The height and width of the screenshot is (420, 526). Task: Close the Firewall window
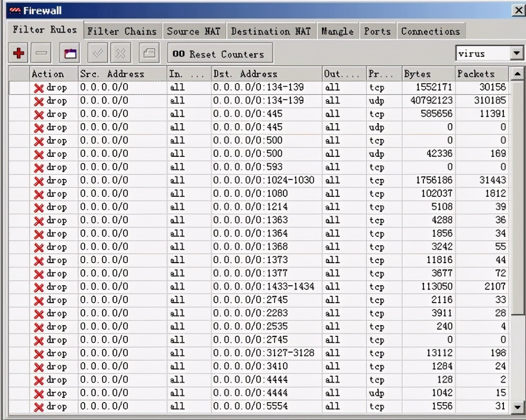click(518, 9)
